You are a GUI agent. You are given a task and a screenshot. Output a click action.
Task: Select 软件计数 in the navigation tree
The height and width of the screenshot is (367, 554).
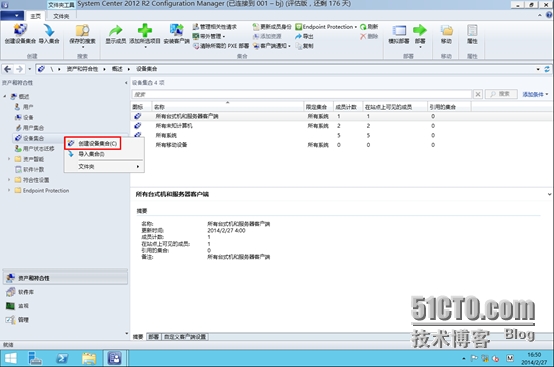click(x=33, y=170)
